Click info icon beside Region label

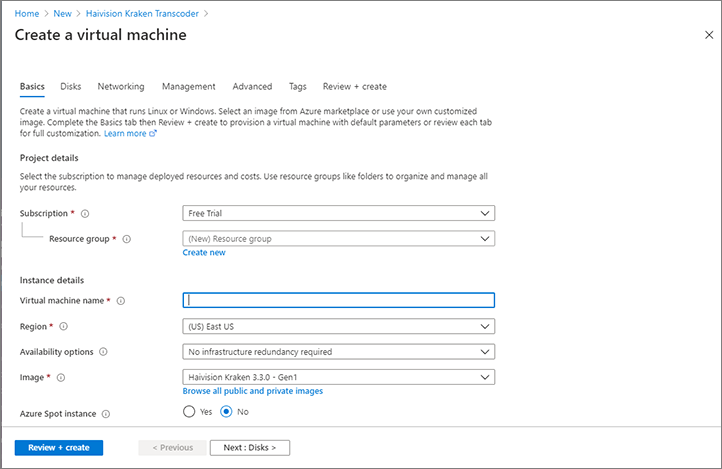click(x=64, y=326)
